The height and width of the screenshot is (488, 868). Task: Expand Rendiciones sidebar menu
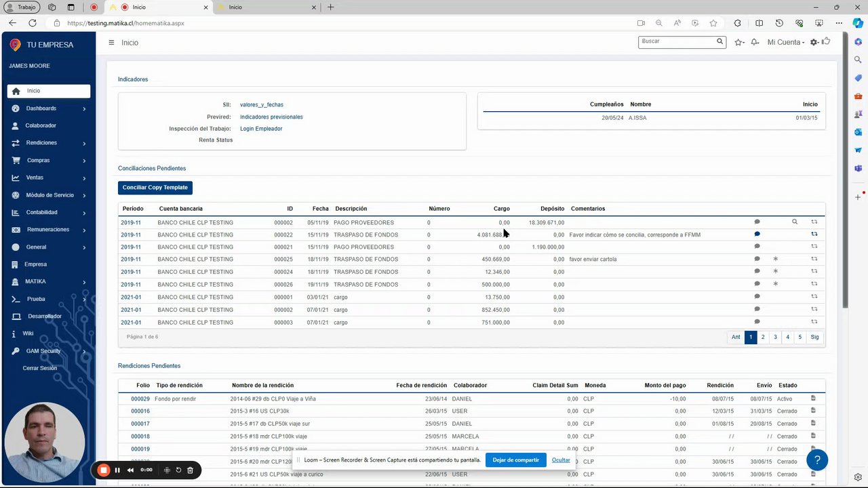[49, 143]
